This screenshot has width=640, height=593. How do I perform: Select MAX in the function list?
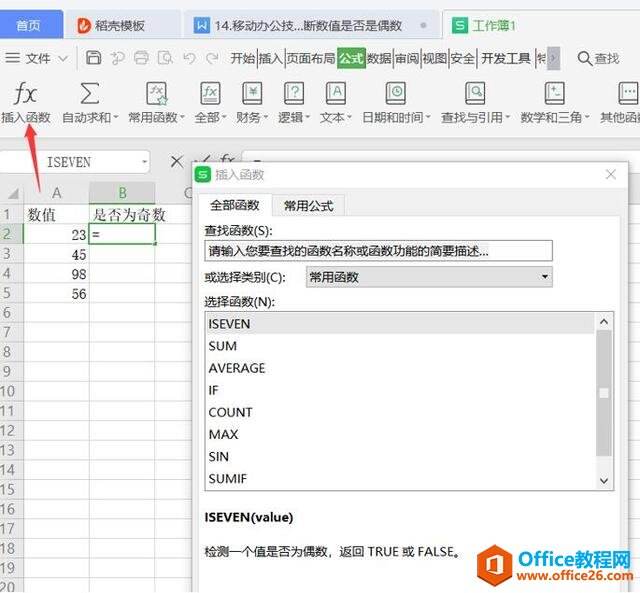coord(400,434)
